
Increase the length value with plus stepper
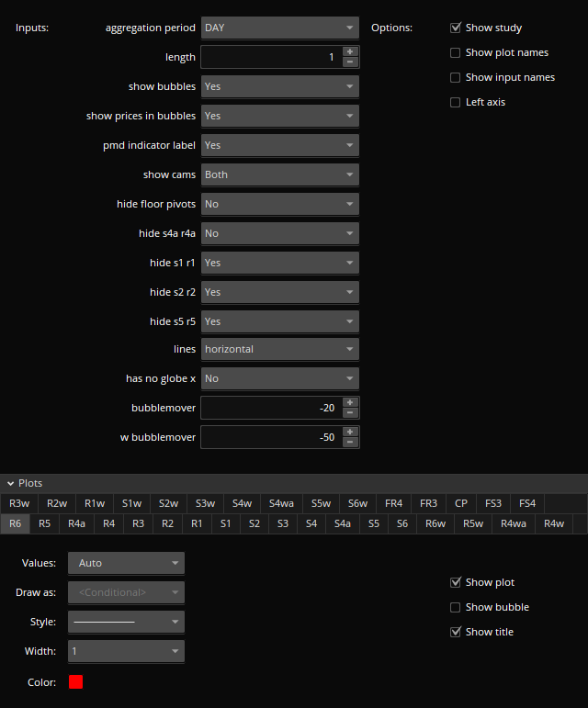(x=350, y=51)
